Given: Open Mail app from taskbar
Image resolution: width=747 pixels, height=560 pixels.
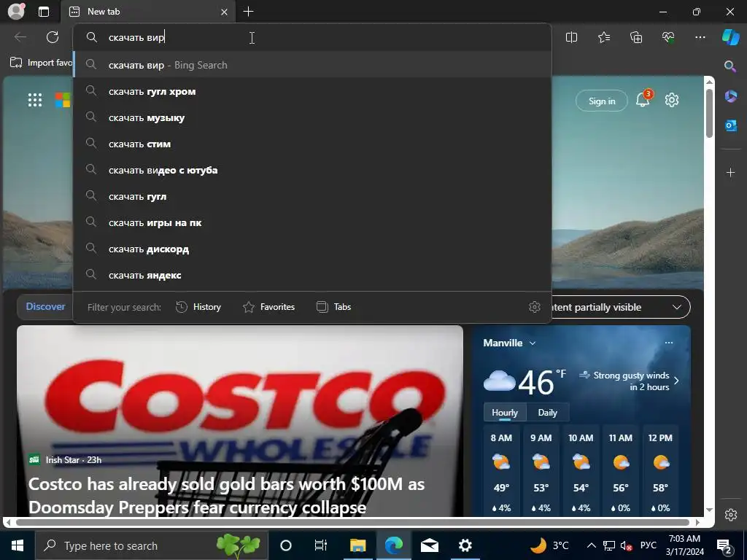Looking at the screenshot, I should point(430,545).
